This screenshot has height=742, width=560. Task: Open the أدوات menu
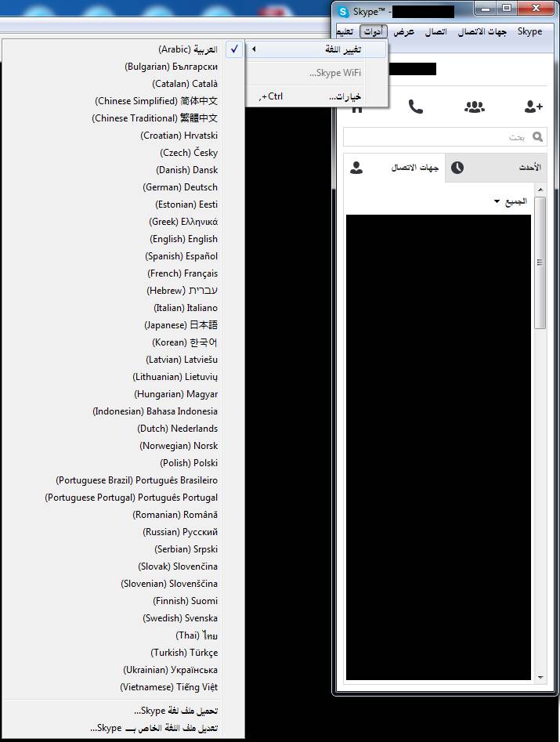coord(373,31)
